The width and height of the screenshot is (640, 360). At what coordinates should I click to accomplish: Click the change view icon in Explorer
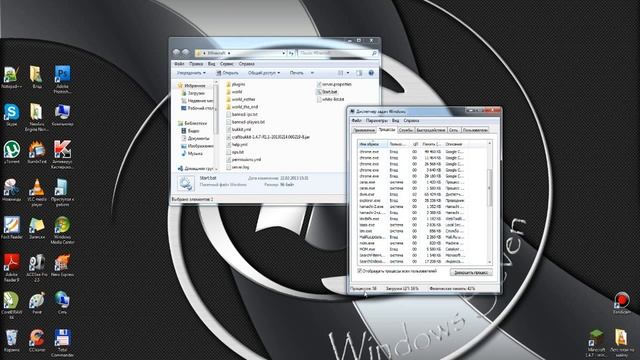click(340, 73)
